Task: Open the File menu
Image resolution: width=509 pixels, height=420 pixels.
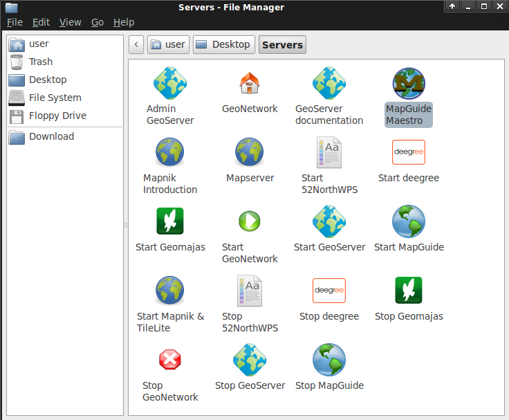Action: [15, 22]
